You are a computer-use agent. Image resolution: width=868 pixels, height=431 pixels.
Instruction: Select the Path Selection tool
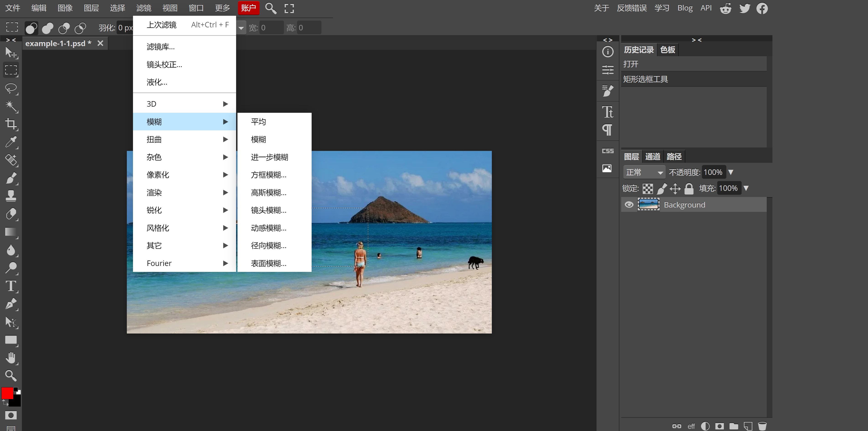pos(11,322)
